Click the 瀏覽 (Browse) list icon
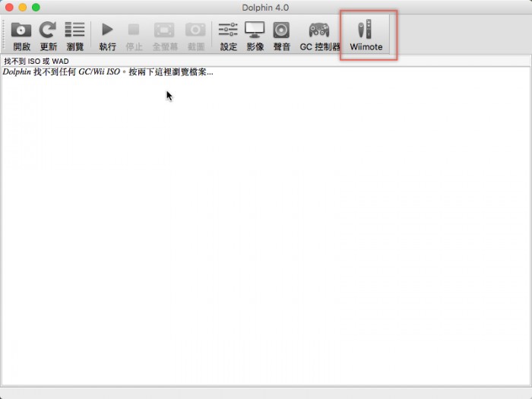This screenshot has width=532, height=399. coord(74,30)
